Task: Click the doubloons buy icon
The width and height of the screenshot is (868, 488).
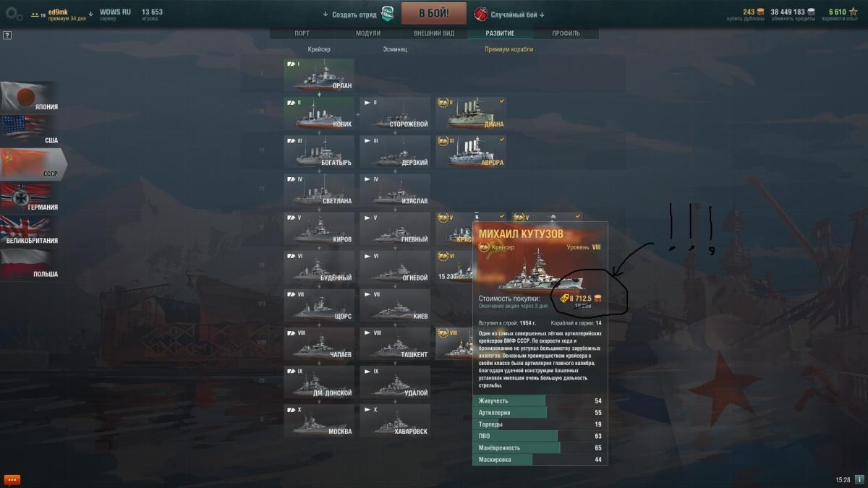Action: 760,12
